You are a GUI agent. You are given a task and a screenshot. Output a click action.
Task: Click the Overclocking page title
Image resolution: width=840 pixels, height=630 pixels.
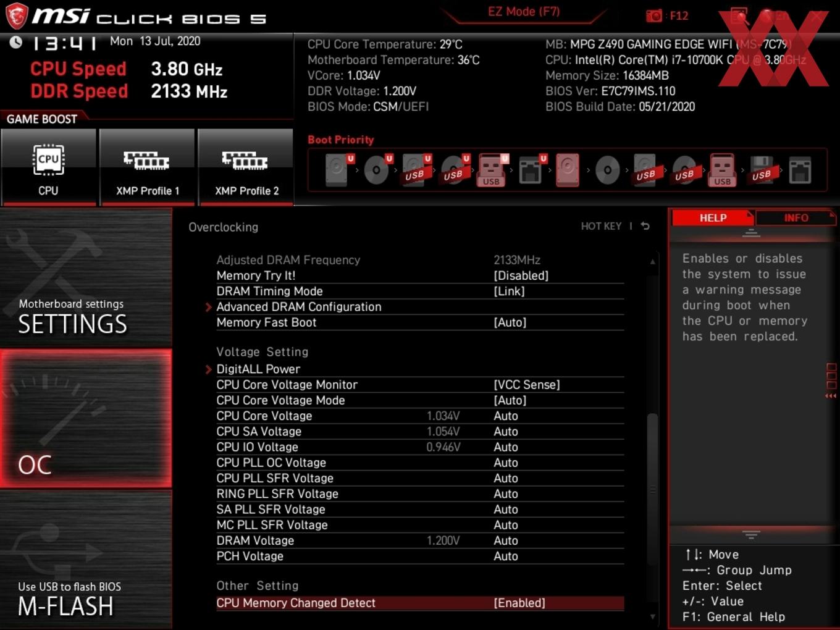(223, 227)
